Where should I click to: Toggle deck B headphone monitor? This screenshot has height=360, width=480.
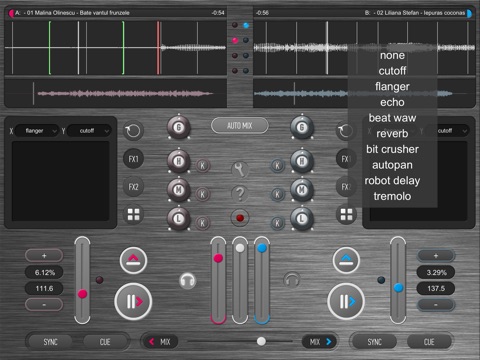[292, 280]
